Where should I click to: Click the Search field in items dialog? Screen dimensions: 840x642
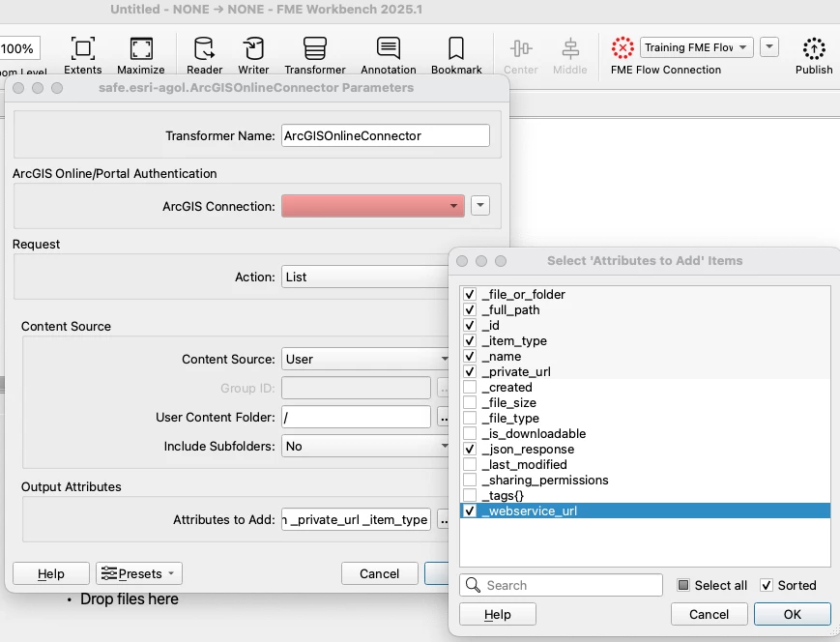[561, 585]
